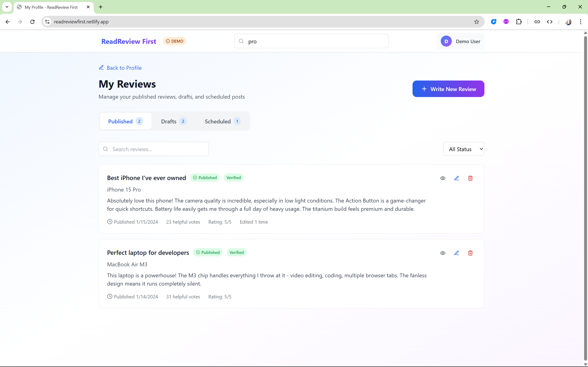Viewport: 588px width, 367px height.
Task: Click the Write New Review button
Action: coord(448,89)
